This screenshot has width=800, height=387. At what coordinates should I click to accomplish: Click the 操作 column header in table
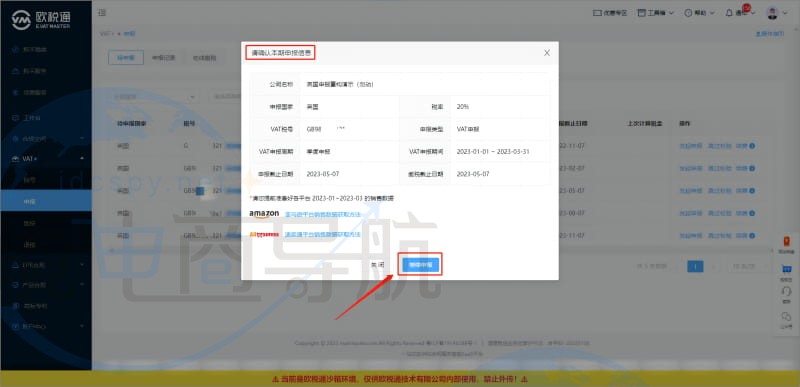tap(685, 123)
